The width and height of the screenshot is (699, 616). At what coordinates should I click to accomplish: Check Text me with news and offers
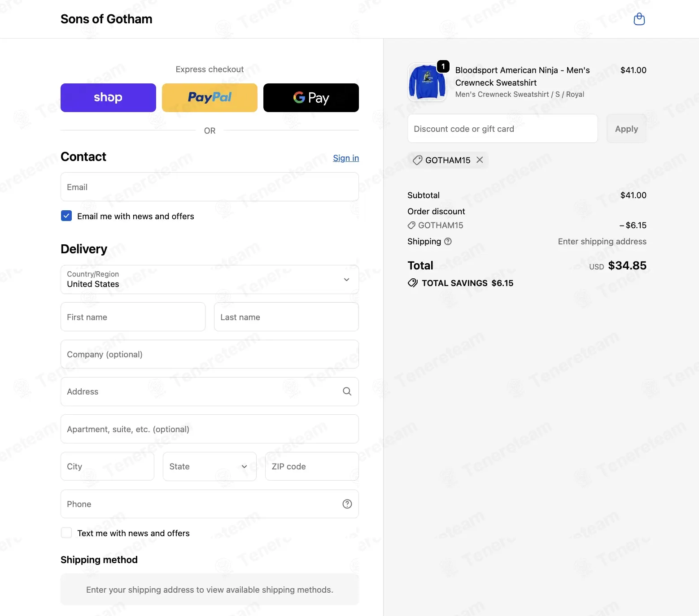[x=66, y=533]
